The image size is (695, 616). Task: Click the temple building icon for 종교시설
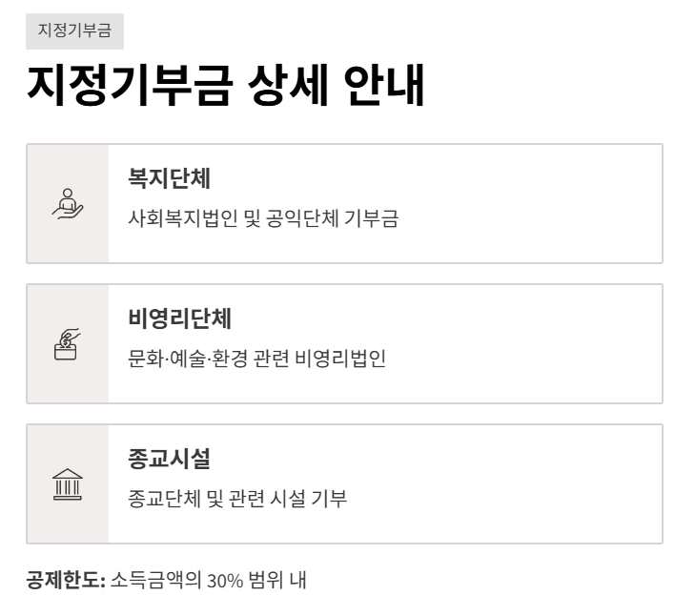[68, 484]
